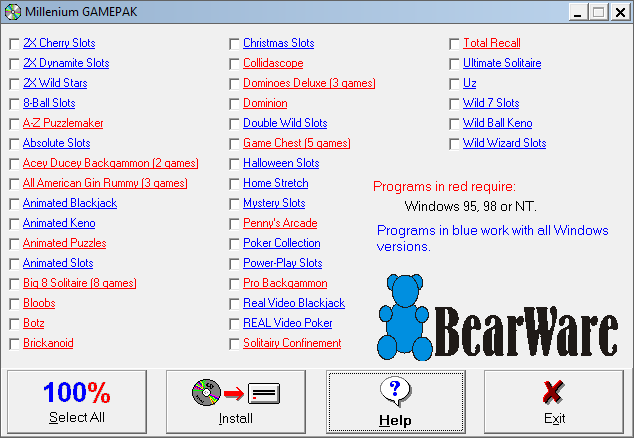Check the Total Recall box

[x=454, y=44]
